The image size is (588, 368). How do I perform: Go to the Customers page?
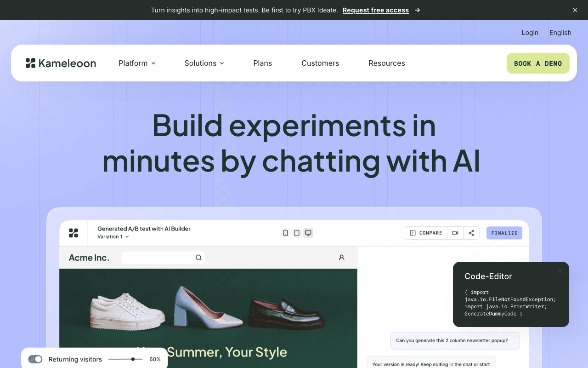pos(320,63)
